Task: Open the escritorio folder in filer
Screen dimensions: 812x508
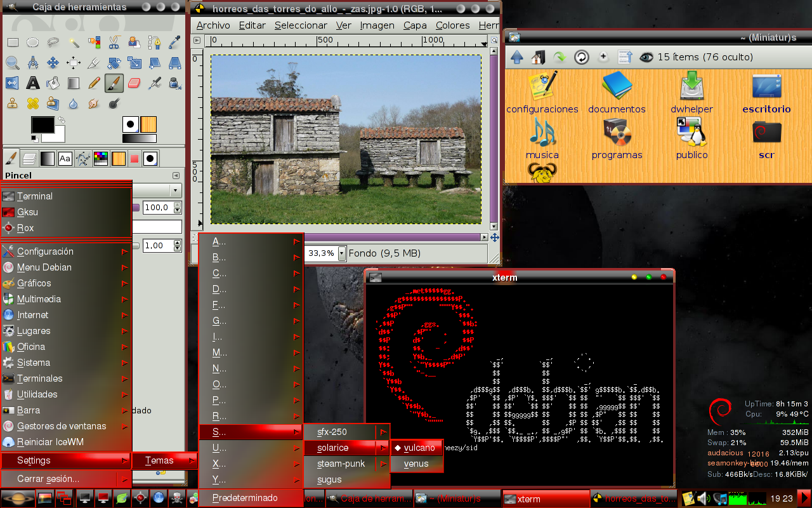Action: click(x=766, y=93)
